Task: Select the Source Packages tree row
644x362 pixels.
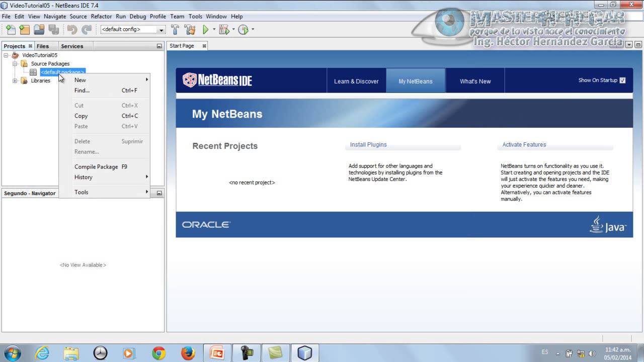Action: tap(50, 64)
